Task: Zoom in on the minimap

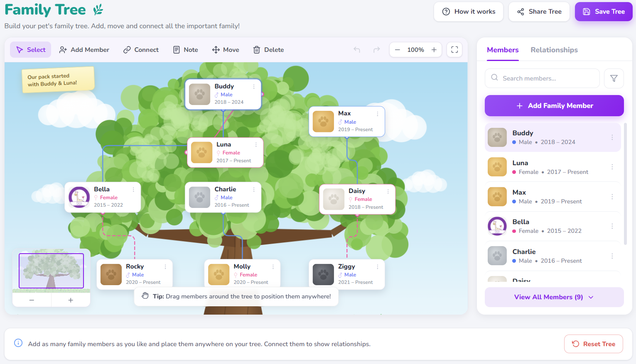Action: point(71,300)
